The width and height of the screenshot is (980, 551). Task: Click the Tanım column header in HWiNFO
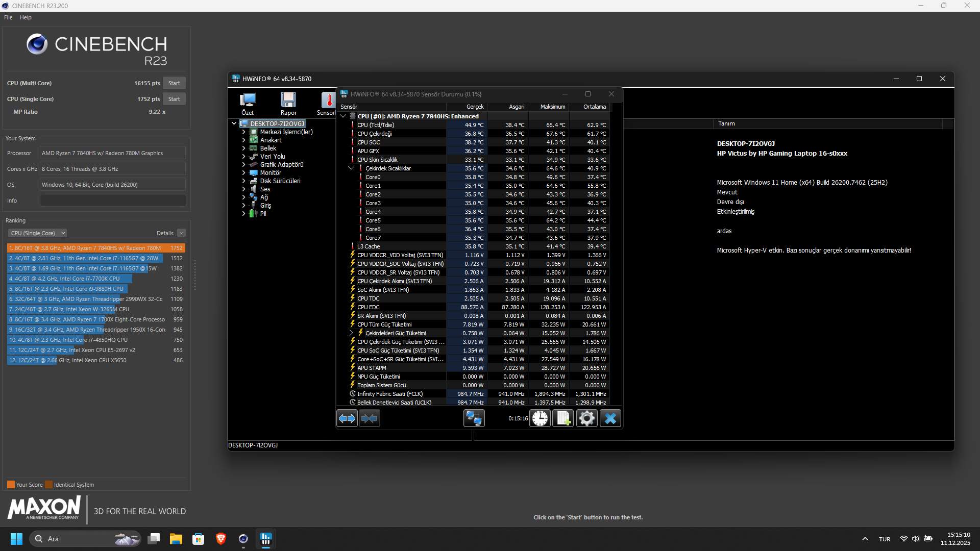(827, 123)
